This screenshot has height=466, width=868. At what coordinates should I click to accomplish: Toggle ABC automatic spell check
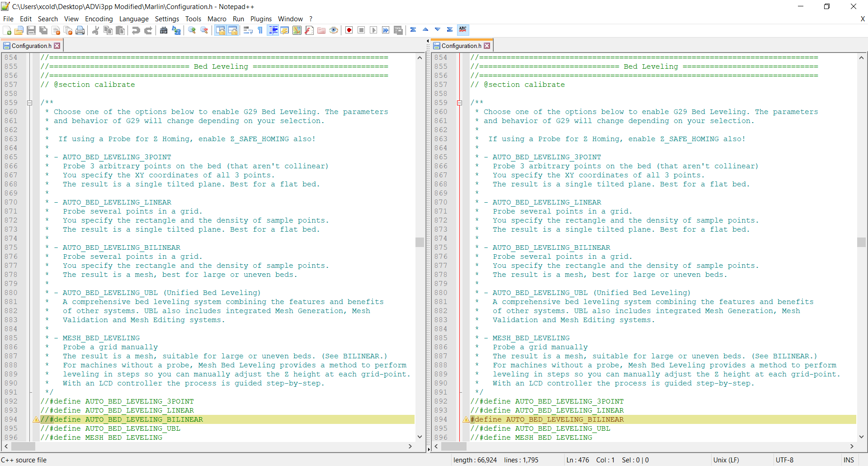tap(463, 30)
